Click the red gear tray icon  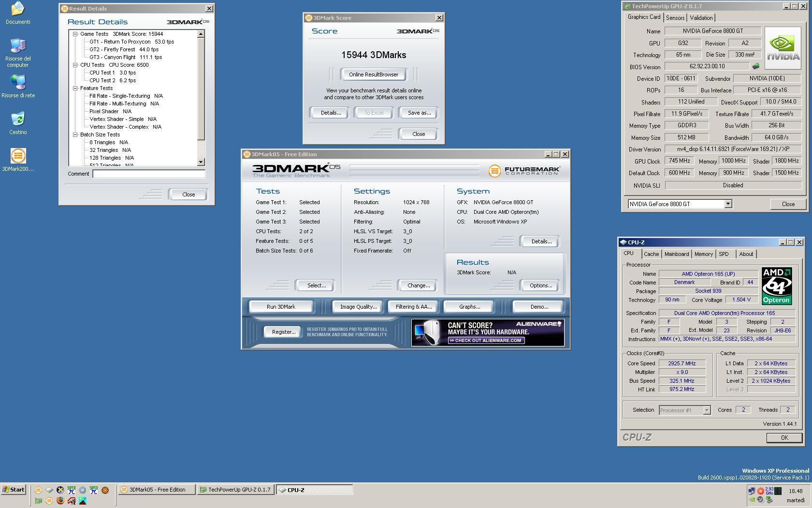coord(761,491)
